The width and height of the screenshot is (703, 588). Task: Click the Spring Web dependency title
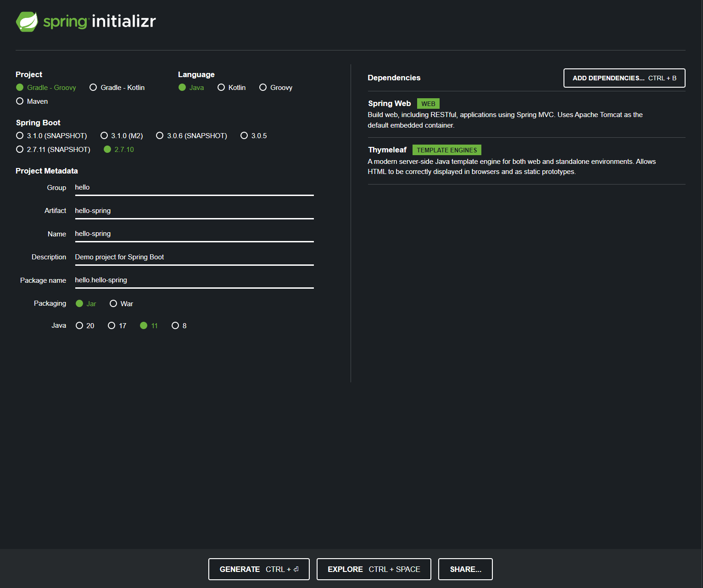[x=389, y=103]
